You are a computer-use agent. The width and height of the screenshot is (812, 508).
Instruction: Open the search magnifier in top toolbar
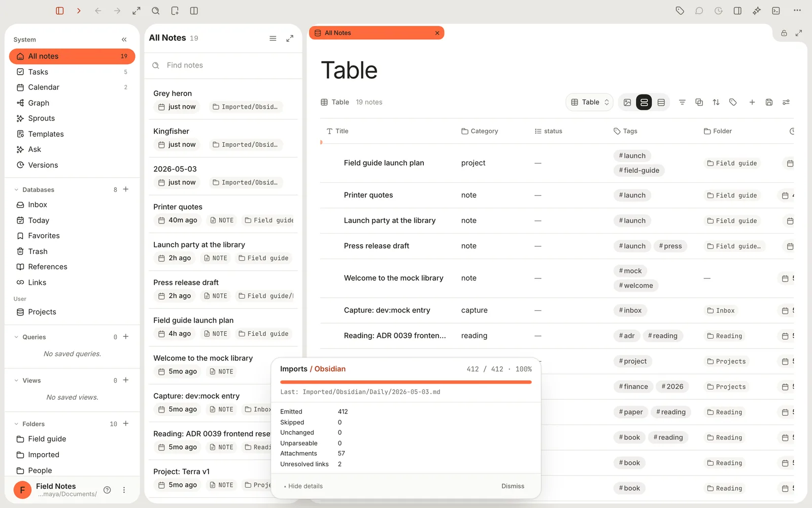[x=156, y=11]
